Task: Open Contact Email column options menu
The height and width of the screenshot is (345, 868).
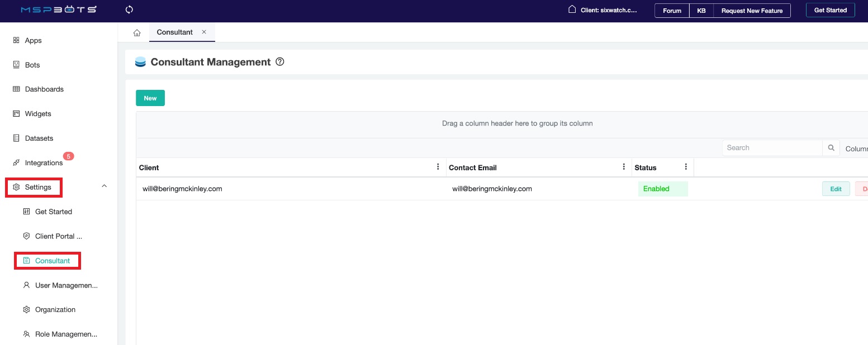Action: tap(624, 167)
